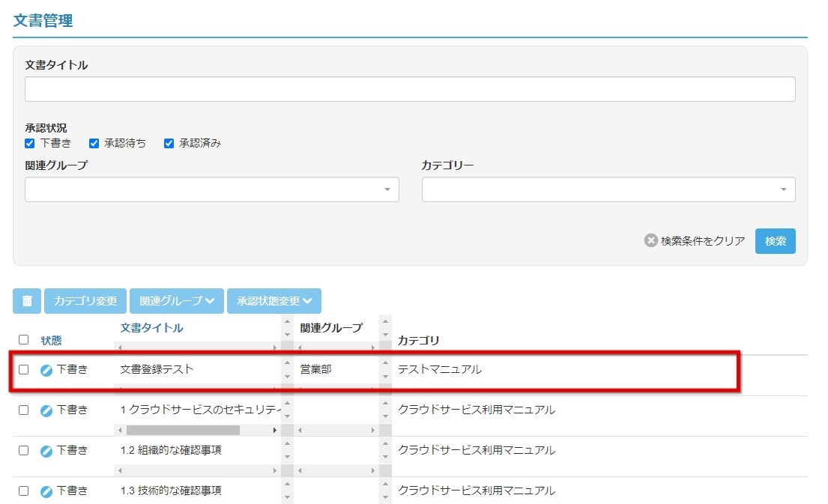Uncheck the 承認待ち approval status checkbox
This screenshot has height=504, width=828.
coord(94,144)
